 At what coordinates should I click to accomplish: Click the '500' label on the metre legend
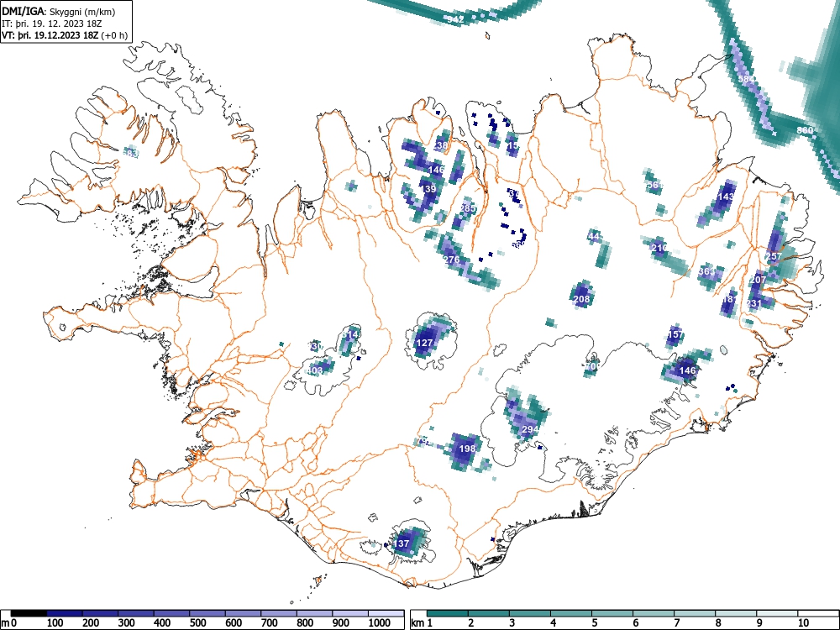(x=197, y=623)
